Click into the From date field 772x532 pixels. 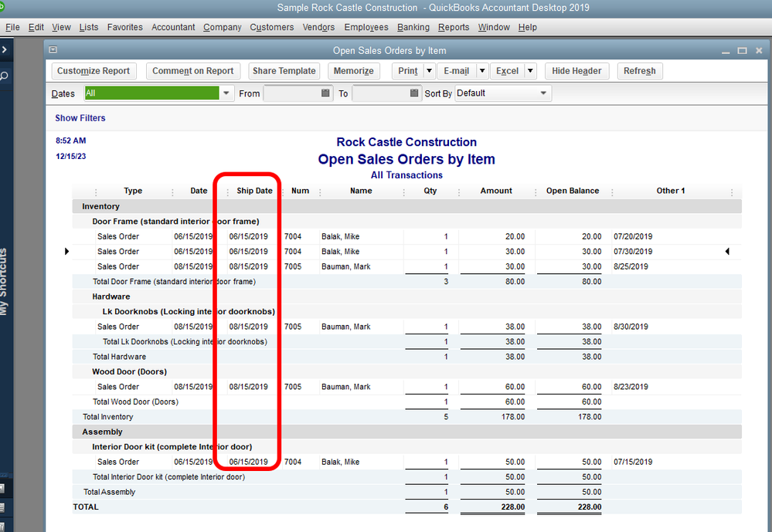291,93
